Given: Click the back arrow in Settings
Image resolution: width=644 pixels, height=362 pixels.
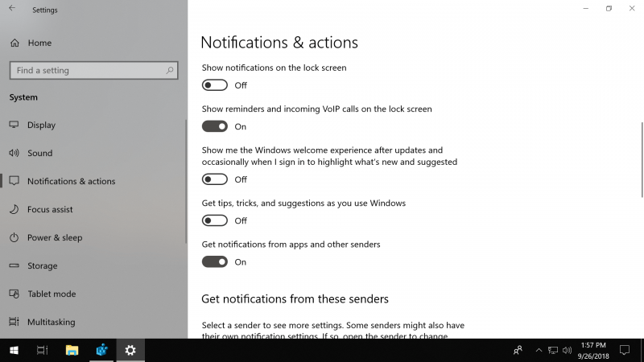Looking at the screenshot, I should [x=12, y=8].
